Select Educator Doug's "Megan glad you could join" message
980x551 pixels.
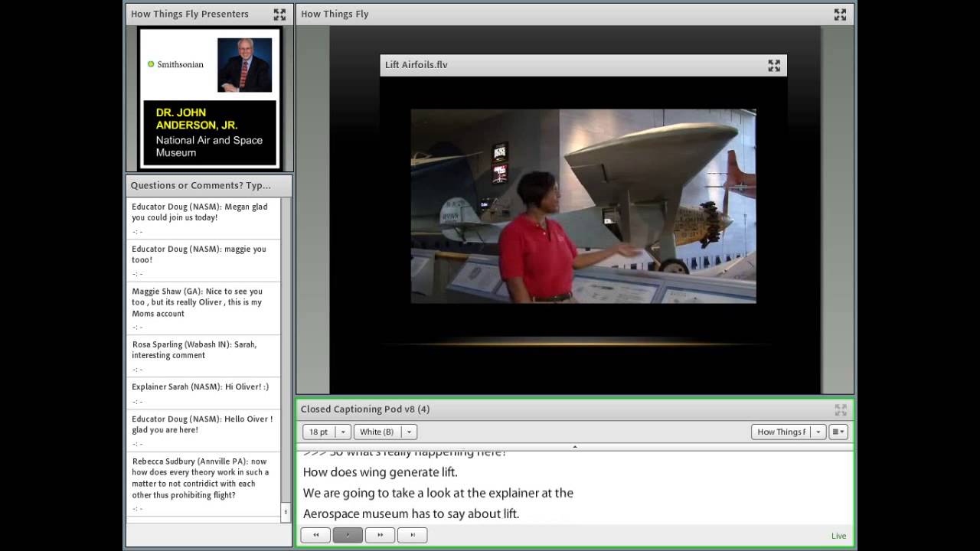[203, 217]
